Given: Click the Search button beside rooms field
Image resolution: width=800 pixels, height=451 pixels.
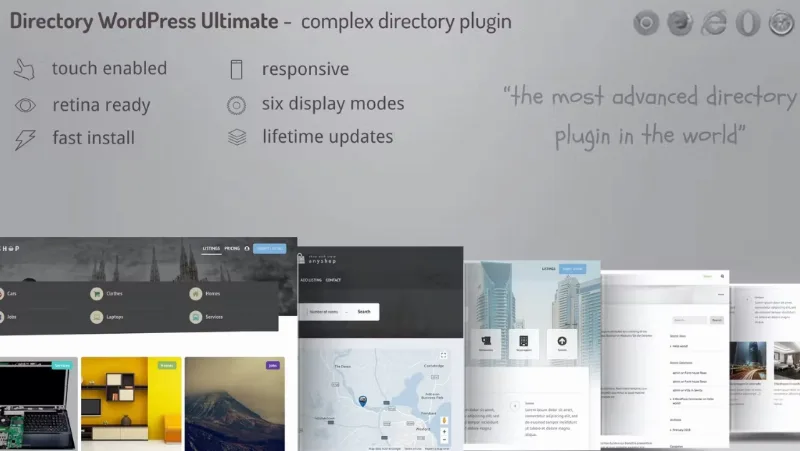Looking at the screenshot, I should 364,312.
